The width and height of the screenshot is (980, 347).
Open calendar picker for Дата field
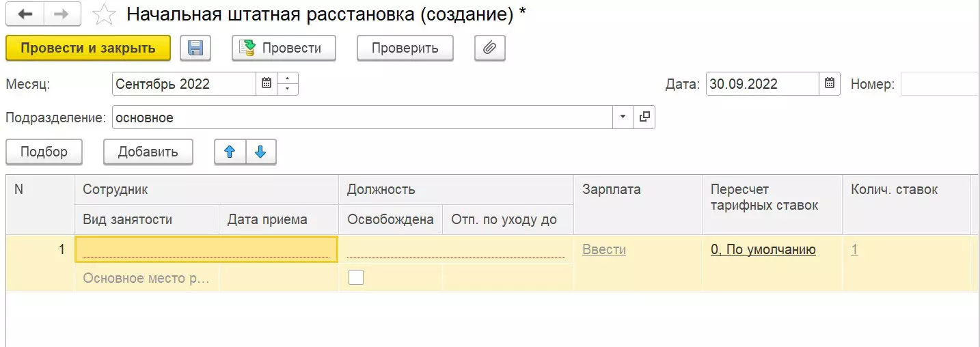coord(829,84)
